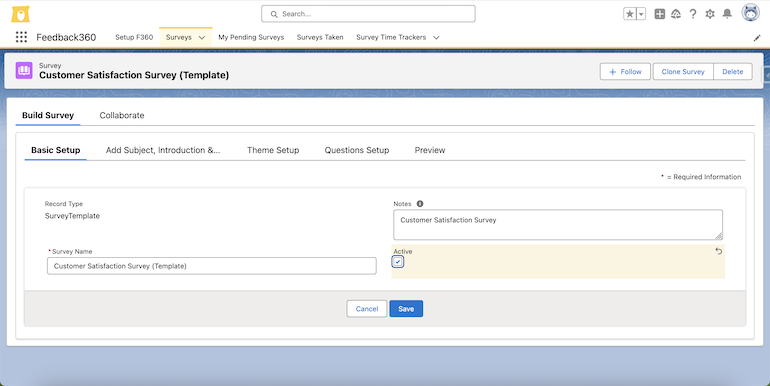770x386 pixels.
Task: Click the SurveyTemplate record type value
Action: click(x=72, y=216)
